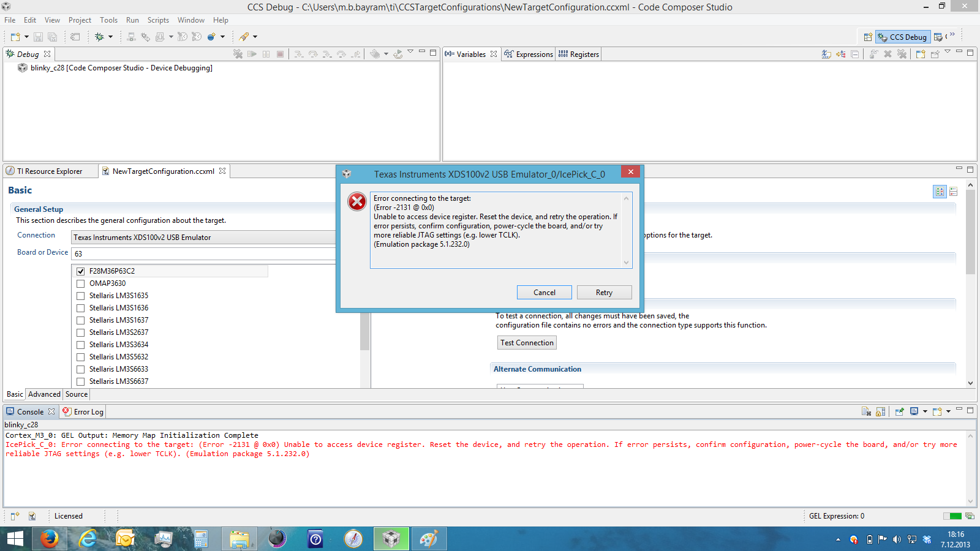Click the New toolbar icon
980x551 pixels.
pyautogui.click(x=15, y=37)
